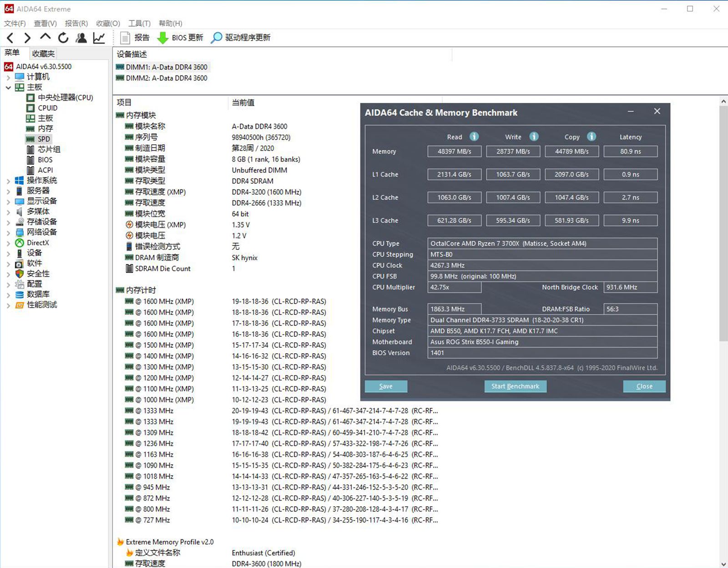Click the vertical scrollbar down arrow
Image resolution: width=728 pixels, height=568 pixels.
tap(723, 564)
